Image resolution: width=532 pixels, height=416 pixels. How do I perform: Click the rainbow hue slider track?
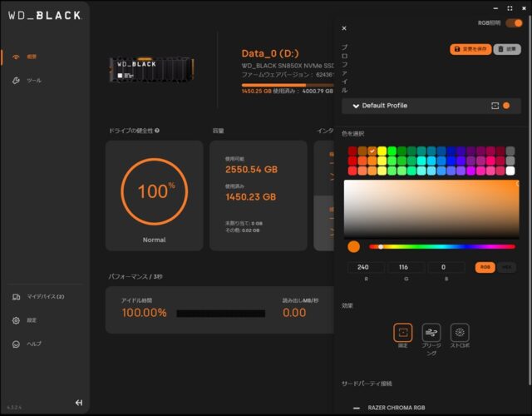click(x=442, y=247)
